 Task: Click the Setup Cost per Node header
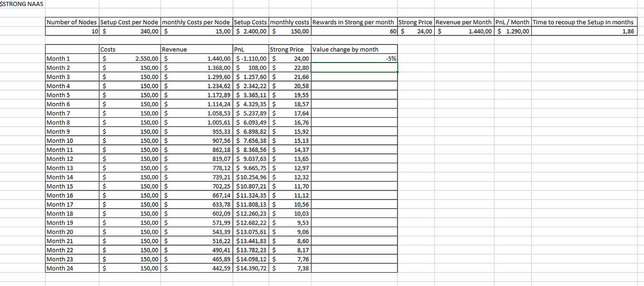[x=130, y=22]
